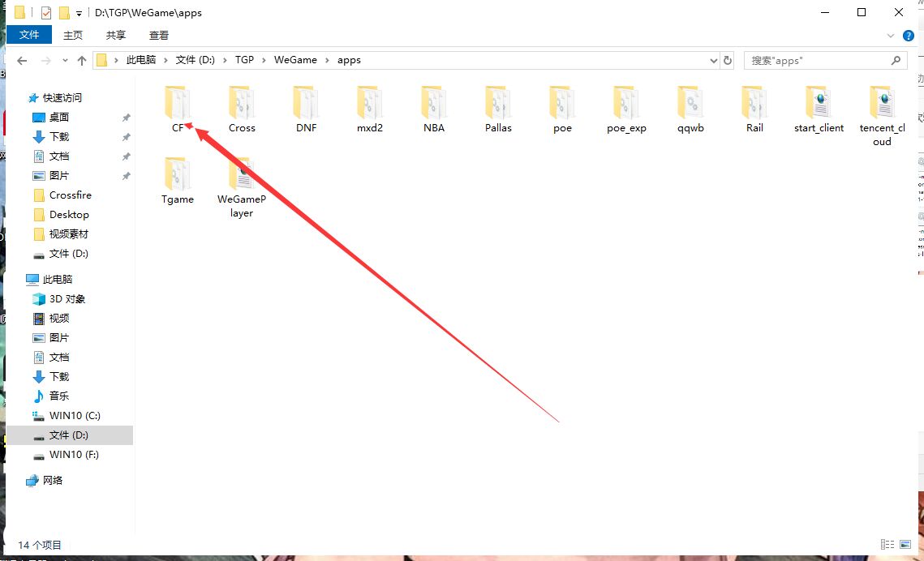The image size is (924, 561).
Task: Select the start_client folder
Action: [819, 109]
